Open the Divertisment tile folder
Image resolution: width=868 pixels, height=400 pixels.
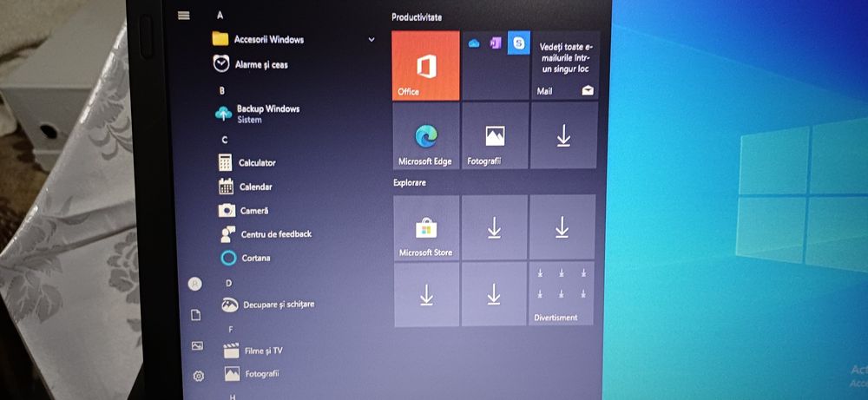(x=561, y=294)
